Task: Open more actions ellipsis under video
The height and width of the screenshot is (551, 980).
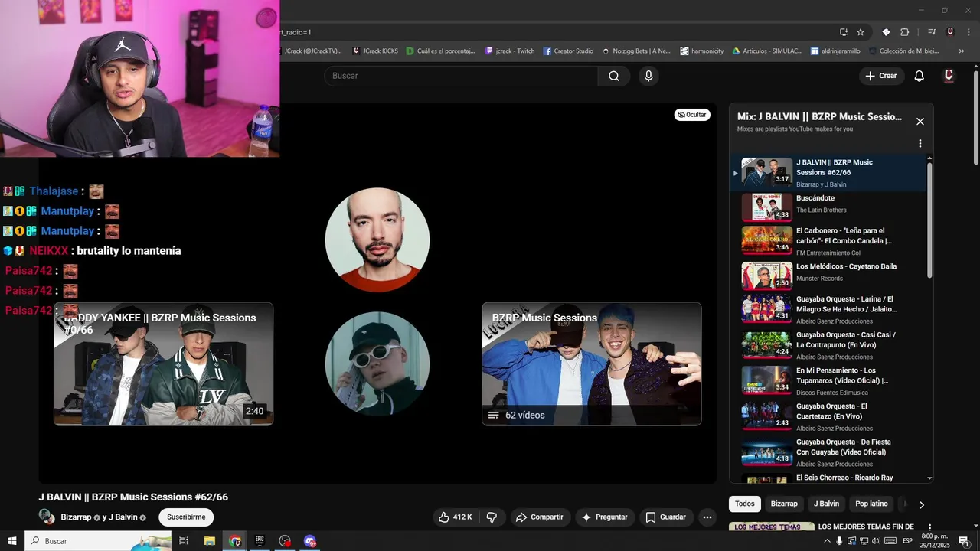Action: (x=707, y=517)
